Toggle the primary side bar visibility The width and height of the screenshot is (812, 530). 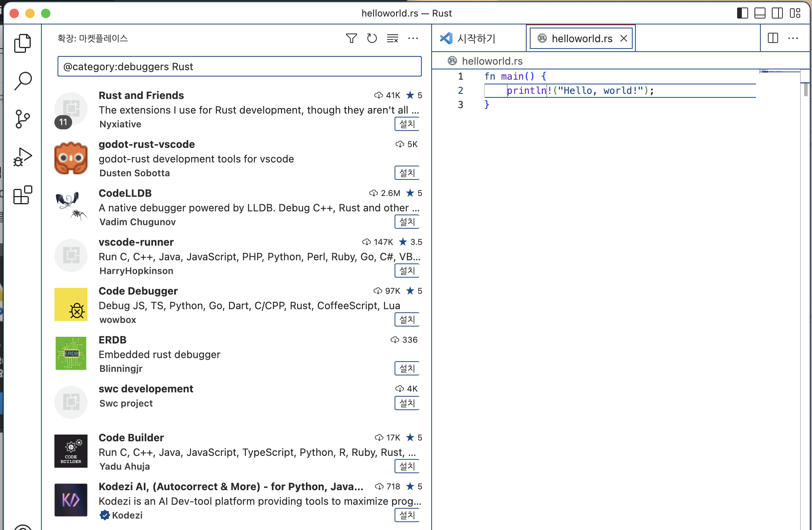coord(742,13)
